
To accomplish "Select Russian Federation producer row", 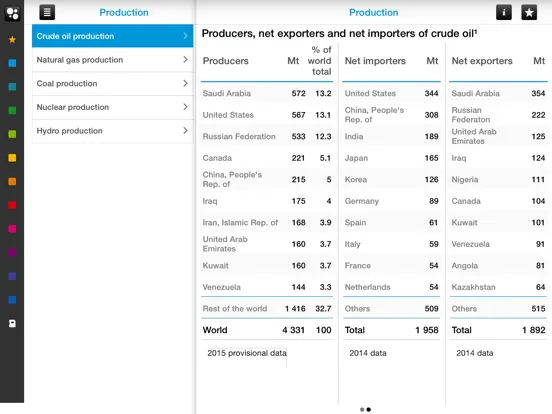I will coord(267,136).
